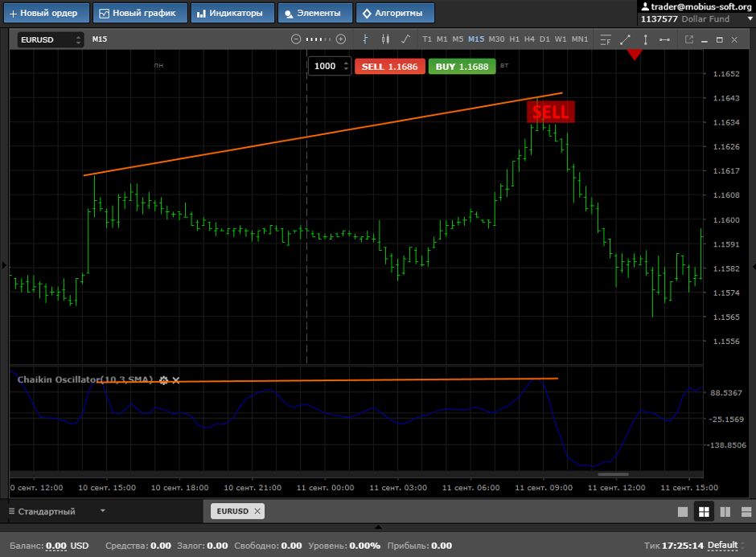The width and height of the screenshot is (756, 557).
Task: Select D1 timeframe
Action: pos(544,39)
